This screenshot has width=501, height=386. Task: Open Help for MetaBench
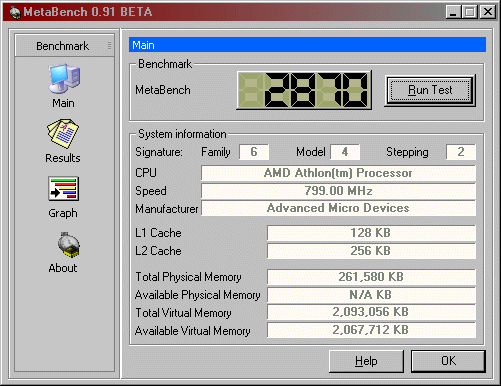366,361
